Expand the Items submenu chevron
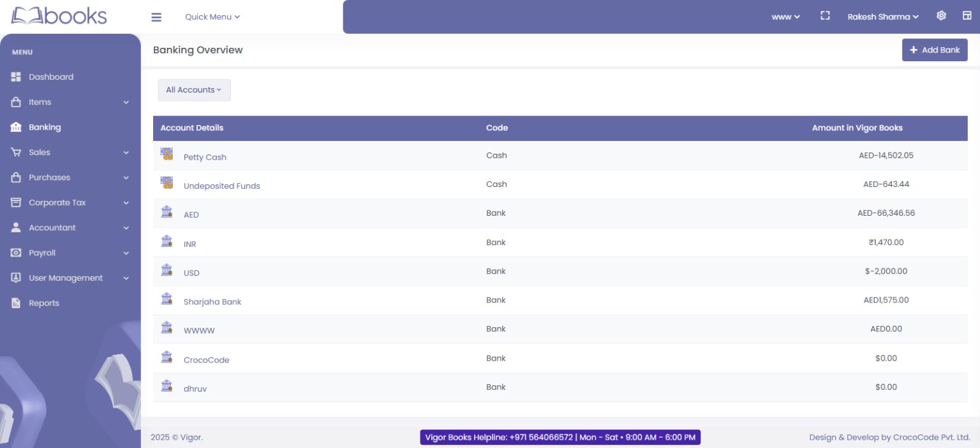 coord(126,102)
